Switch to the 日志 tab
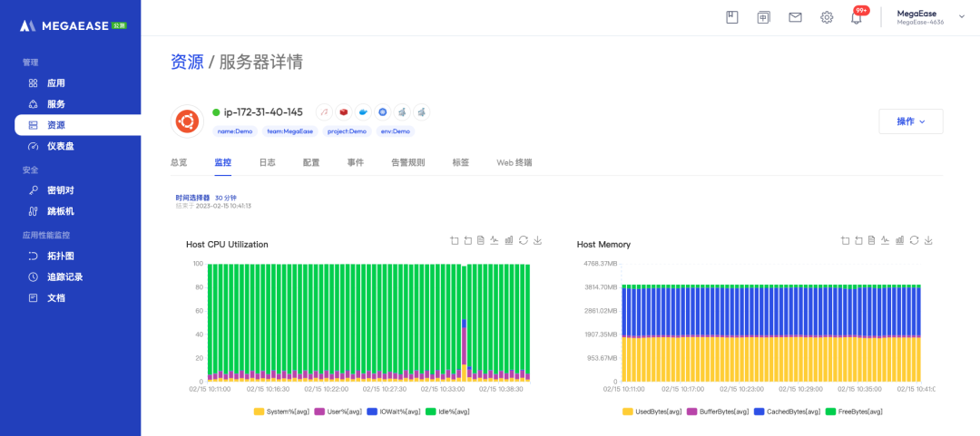The image size is (980, 436). tap(267, 163)
